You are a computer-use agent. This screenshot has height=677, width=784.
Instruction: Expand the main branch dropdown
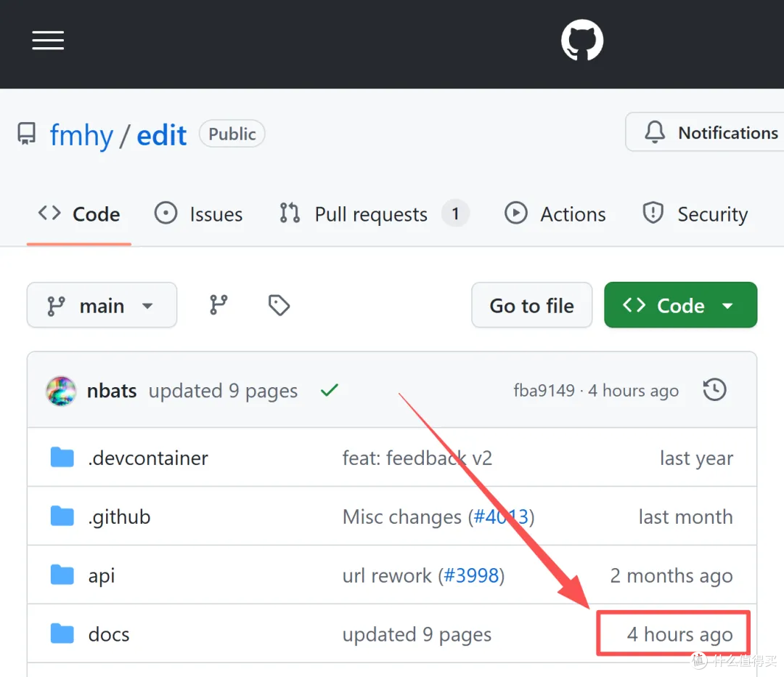[x=102, y=305]
